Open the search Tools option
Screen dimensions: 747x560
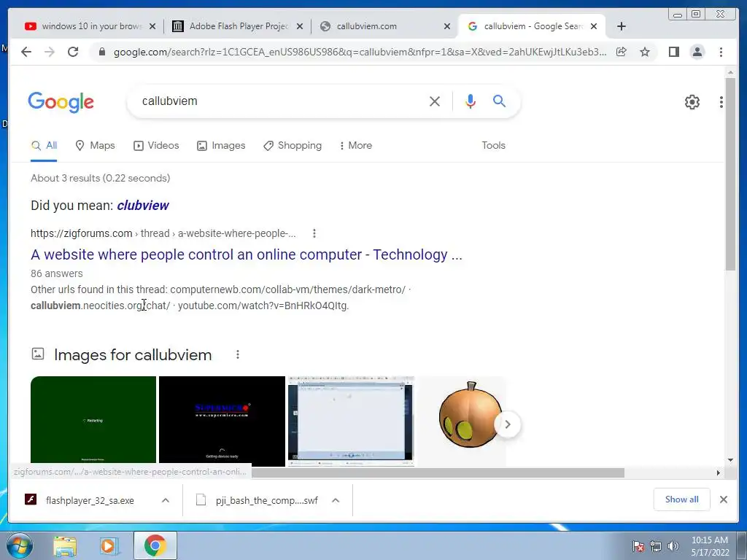click(x=493, y=145)
